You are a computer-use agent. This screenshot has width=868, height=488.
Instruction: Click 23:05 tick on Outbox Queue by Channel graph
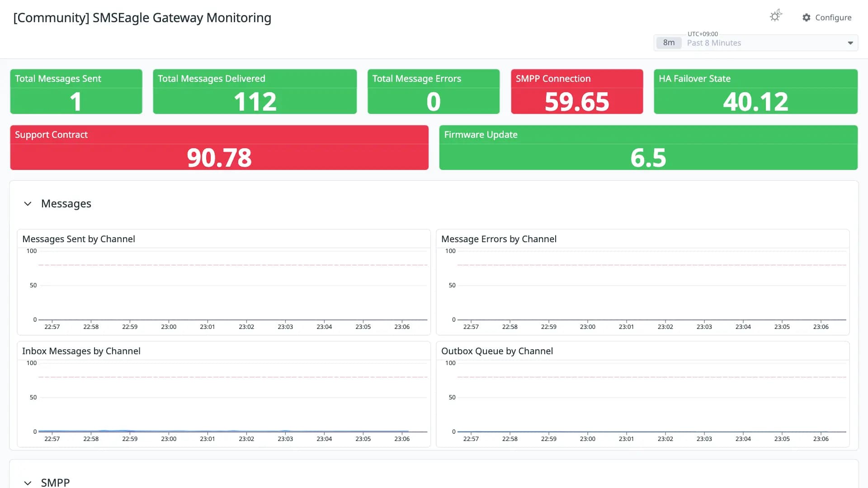click(x=782, y=439)
